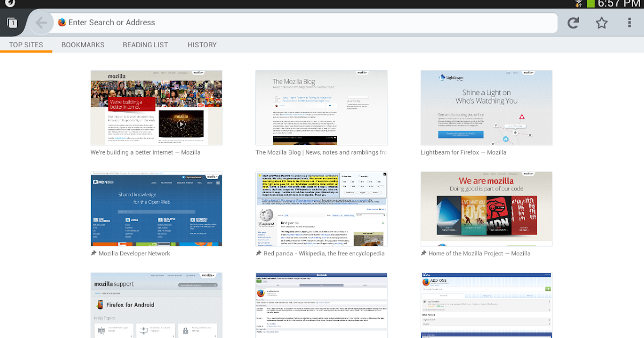Viewport: 644px width, 338px height.
Task: Open the Lightbeam for Firefox thumbnail
Action: (486, 107)
